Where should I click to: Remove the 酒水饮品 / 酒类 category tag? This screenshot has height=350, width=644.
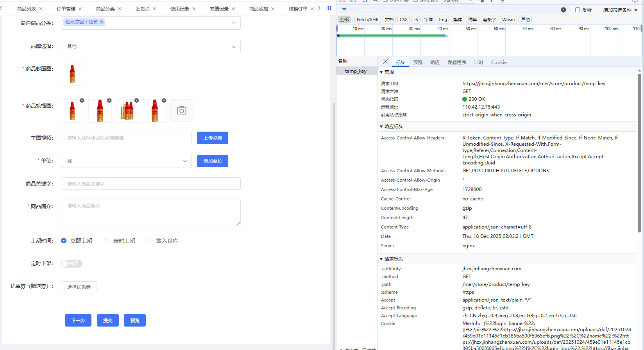[102, 22]
